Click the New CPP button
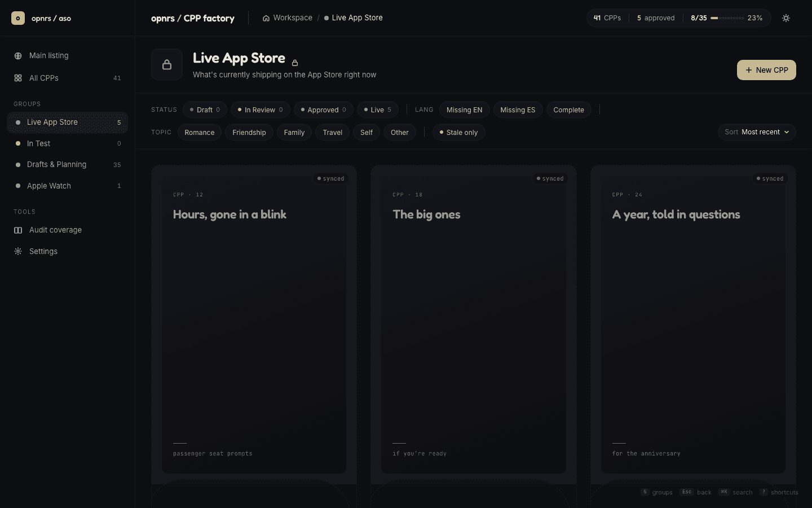Viewport: 812px width, 508px height. [766, 70]
